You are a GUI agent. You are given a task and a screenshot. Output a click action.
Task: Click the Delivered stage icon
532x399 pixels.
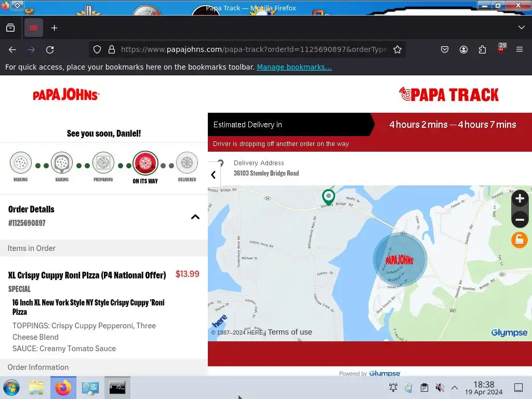click(x=187, y=163)
